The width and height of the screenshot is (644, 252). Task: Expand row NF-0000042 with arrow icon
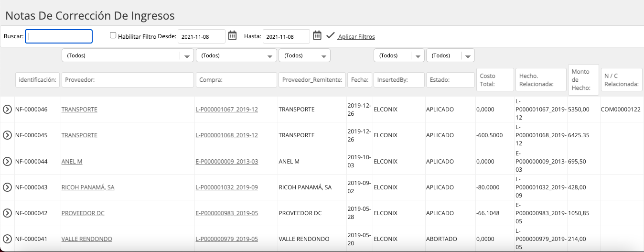(x=7, y=213)
